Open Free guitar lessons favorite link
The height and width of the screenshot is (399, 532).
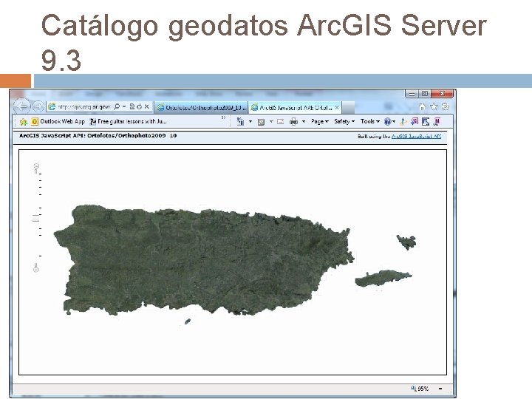[129, 121]
